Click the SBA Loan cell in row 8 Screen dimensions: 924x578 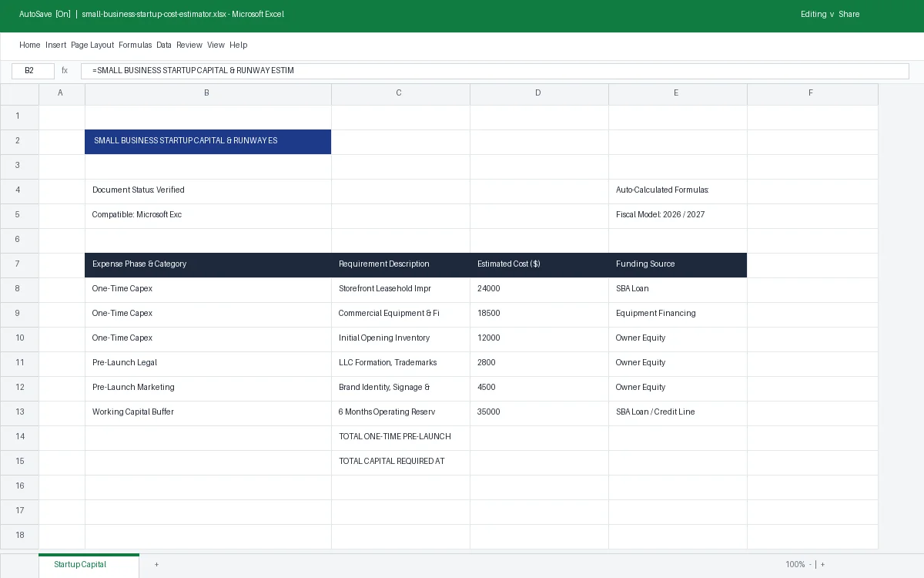678,290
